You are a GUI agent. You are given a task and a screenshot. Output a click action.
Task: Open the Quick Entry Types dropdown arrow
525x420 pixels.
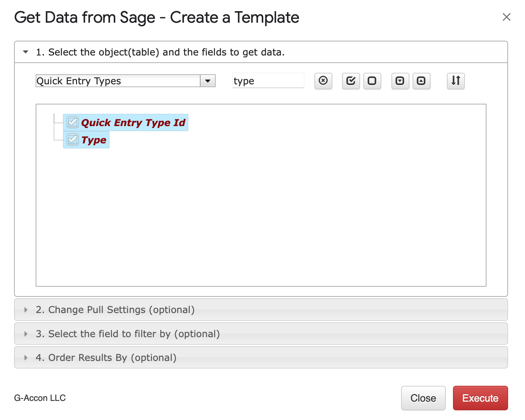point(208,81)
